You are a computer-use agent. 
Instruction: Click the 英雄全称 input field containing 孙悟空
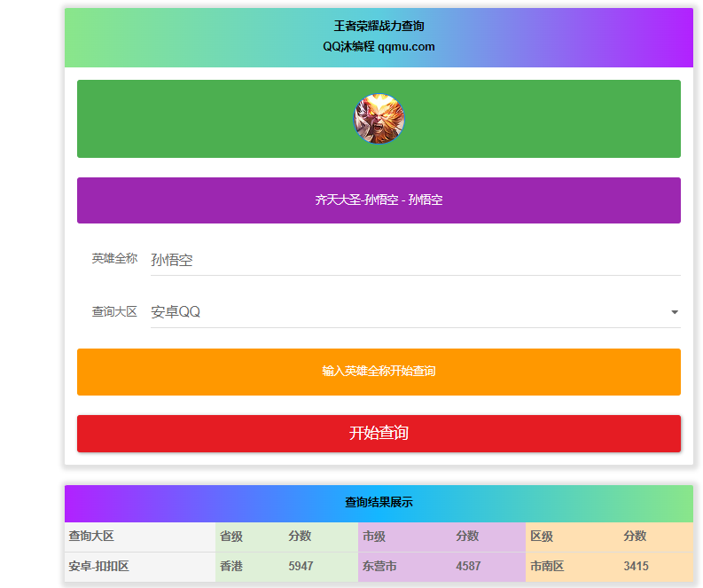click(x=415, y=260)
